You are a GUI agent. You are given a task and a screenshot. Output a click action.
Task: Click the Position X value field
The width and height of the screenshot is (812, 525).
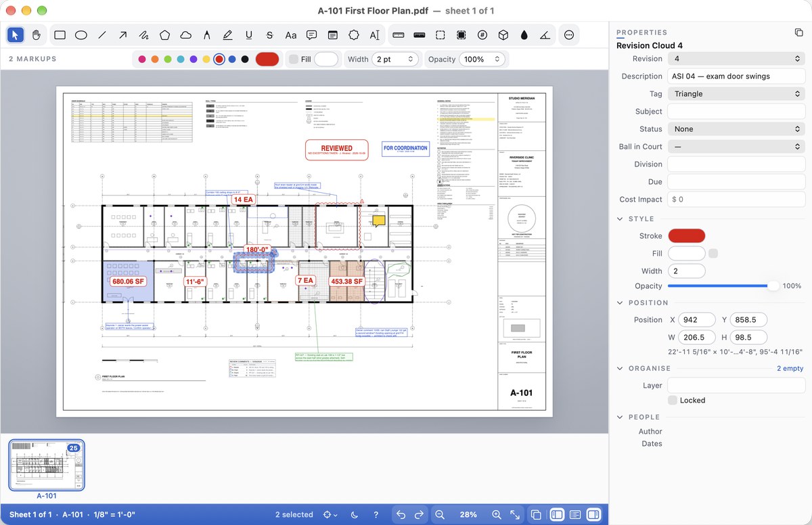click(697, 320)
